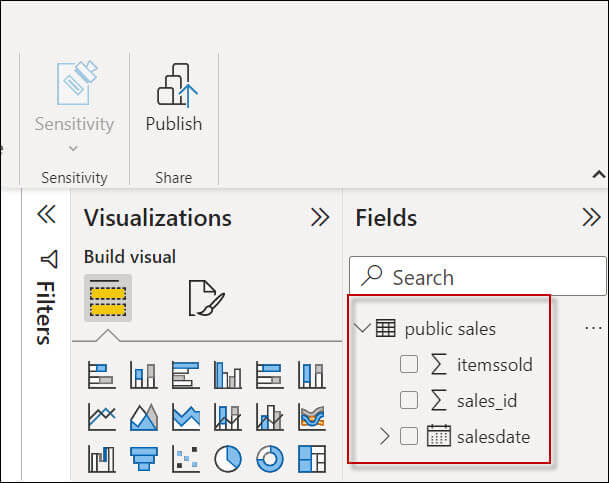609x483 pixels.
Task: Collapse the Fields pane
Action: coord(591,218)
